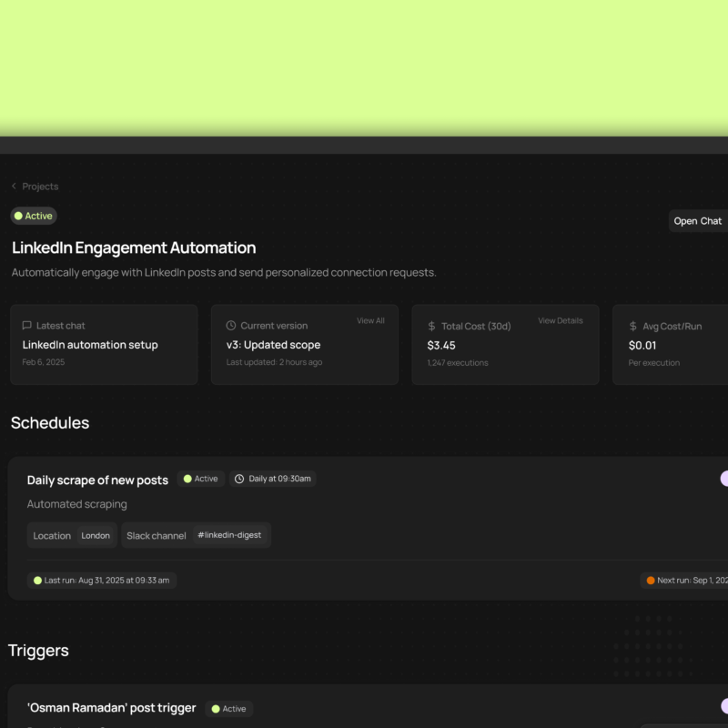Click the clock icon beside Current version

(231, 326)
